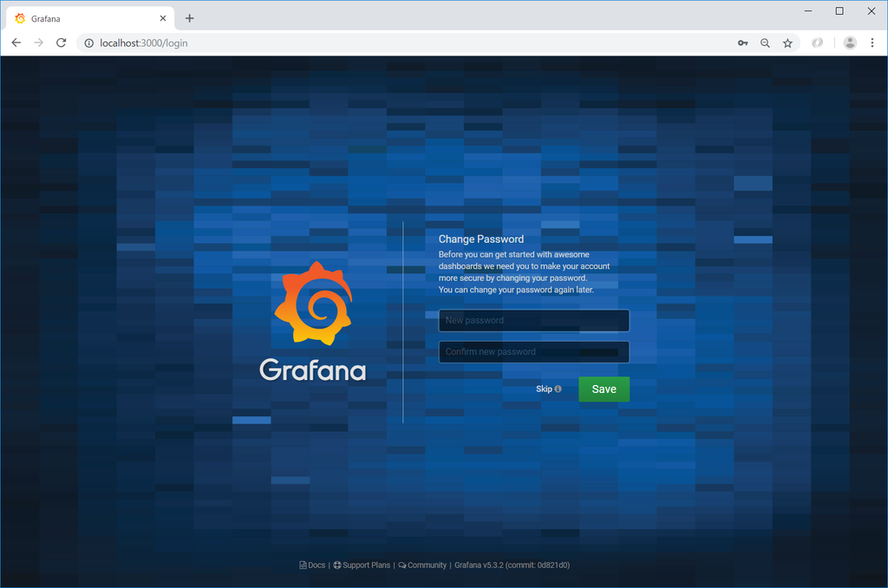Click the Grafana swirl logo

(314, 304)
